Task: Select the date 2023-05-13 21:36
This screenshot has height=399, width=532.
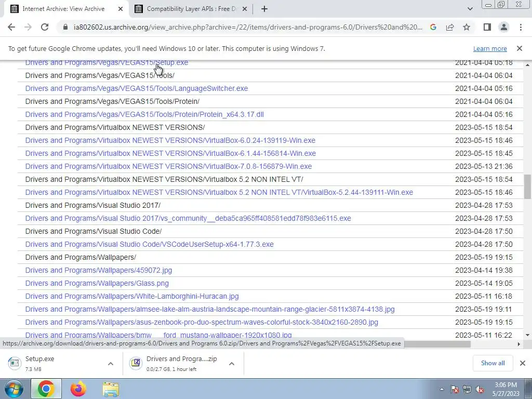Action: [x=484, y=166]
